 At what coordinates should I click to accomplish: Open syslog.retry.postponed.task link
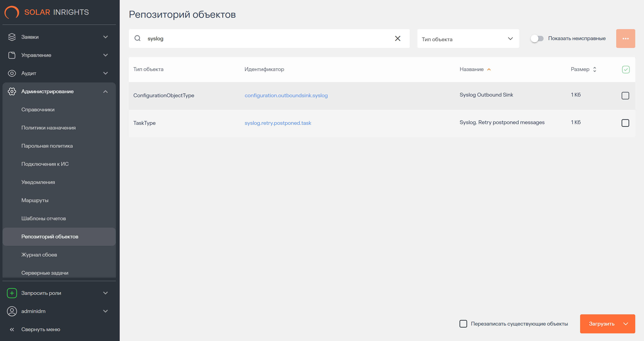(278, 123)
